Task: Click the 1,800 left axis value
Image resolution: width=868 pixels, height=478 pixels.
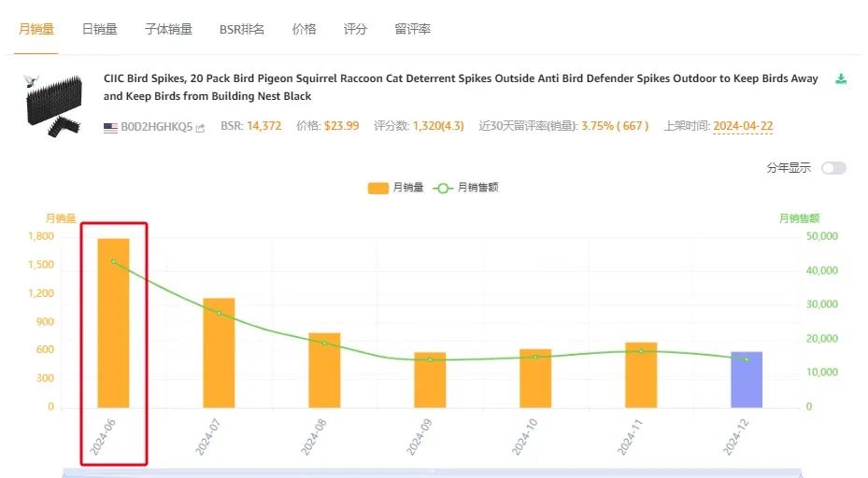Action: 41,236
